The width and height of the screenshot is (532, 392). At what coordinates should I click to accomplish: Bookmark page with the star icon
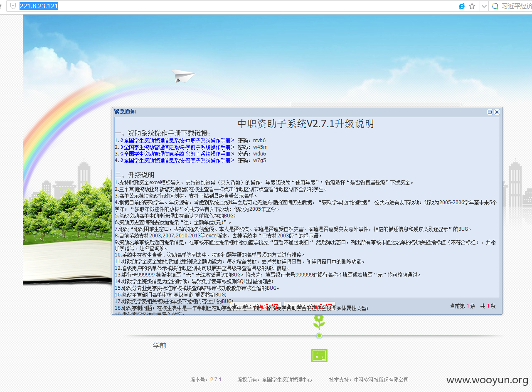472,6
